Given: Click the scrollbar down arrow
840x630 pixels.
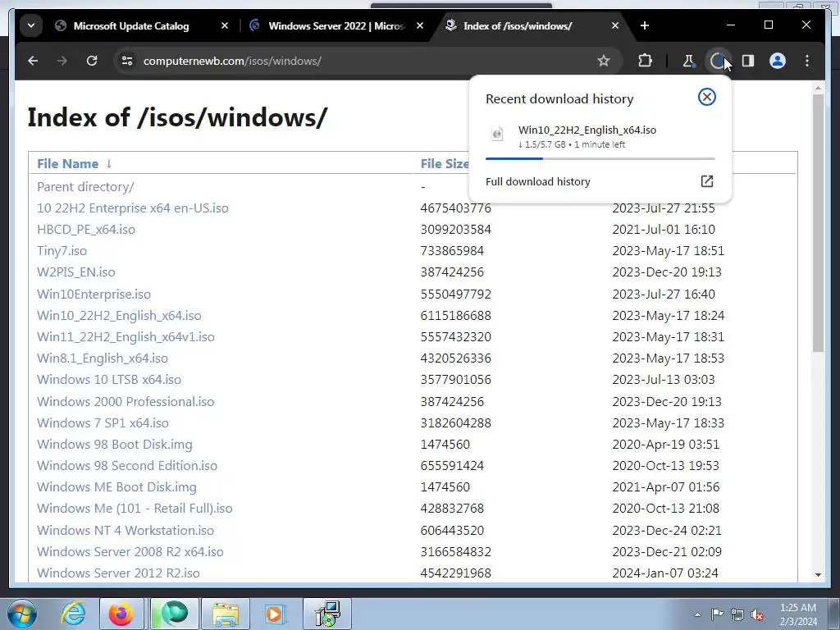Looking at the screenshot, I should click(x=818, y=575).
